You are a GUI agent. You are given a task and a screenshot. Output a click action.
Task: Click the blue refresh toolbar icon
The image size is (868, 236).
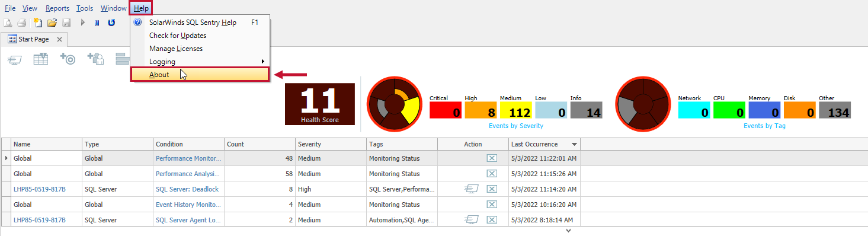tap(111, 23)
